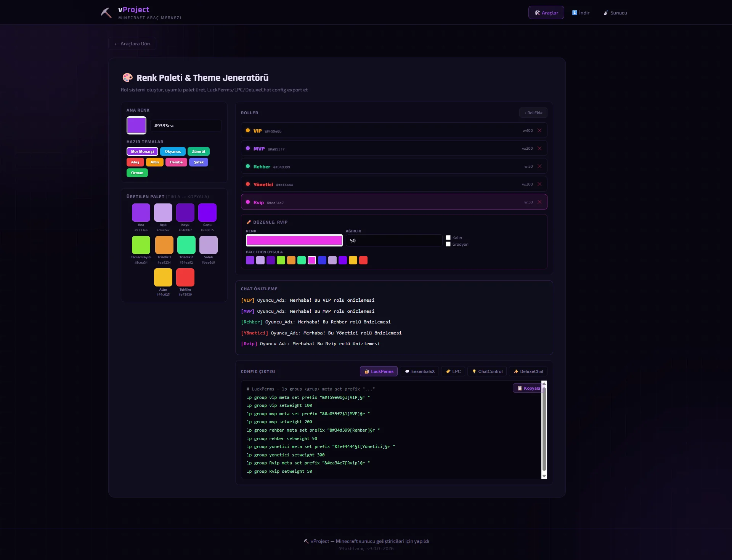Screen dimensions: 732x560
Task: Select the VIP role row
Action: coord(394,130)
